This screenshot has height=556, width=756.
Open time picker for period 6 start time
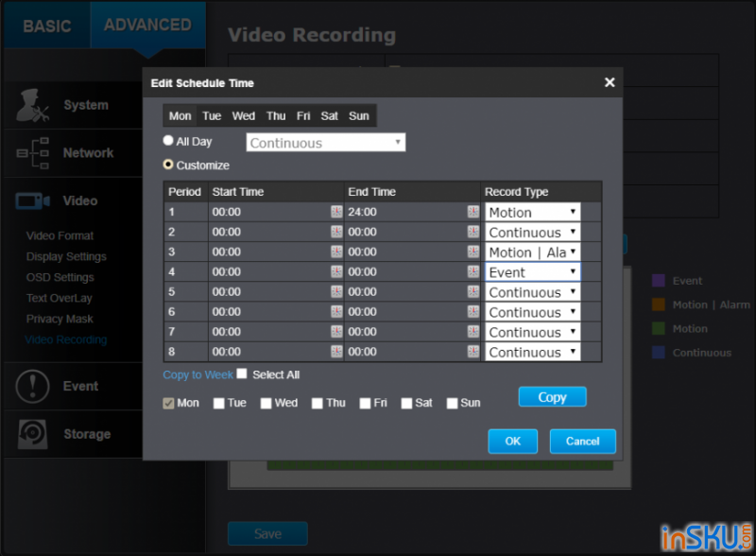coord(336,311)
